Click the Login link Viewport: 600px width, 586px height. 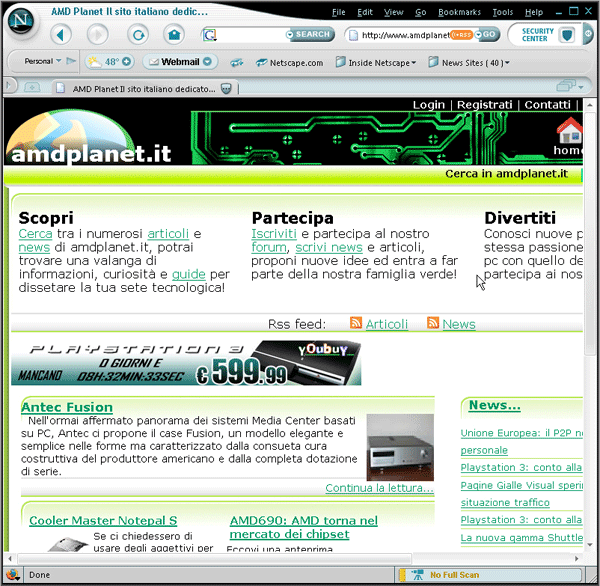(x=429, y=104)
